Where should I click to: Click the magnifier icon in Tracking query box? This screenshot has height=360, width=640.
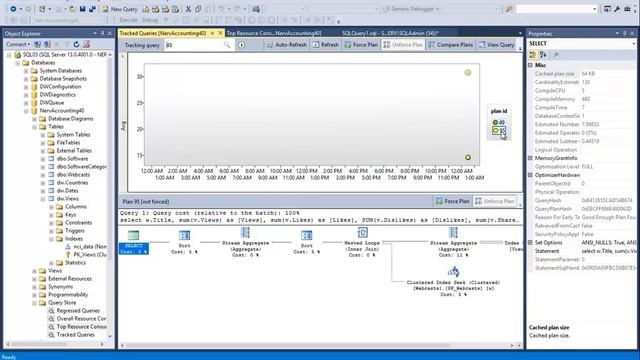pyautogui.click(x=227, y=45)
